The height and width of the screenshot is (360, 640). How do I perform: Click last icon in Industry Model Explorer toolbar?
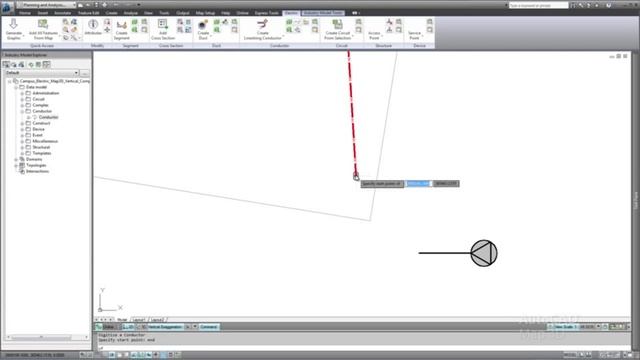[x=47, y=64]
